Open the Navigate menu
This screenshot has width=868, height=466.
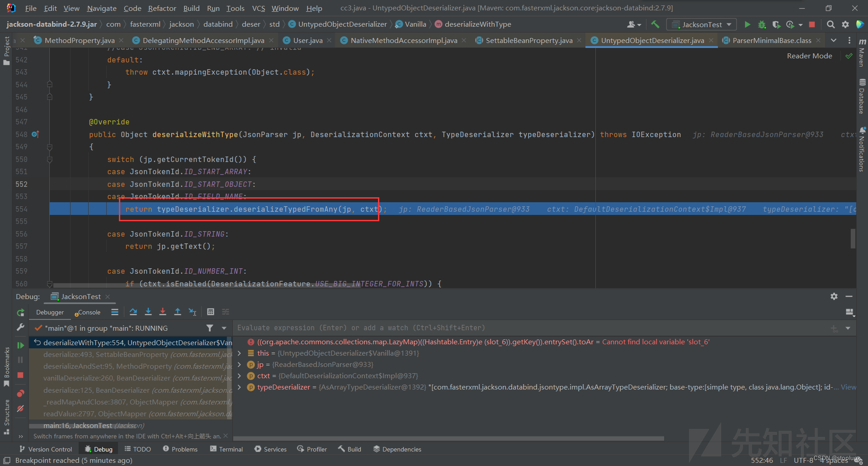coord(101,8)
